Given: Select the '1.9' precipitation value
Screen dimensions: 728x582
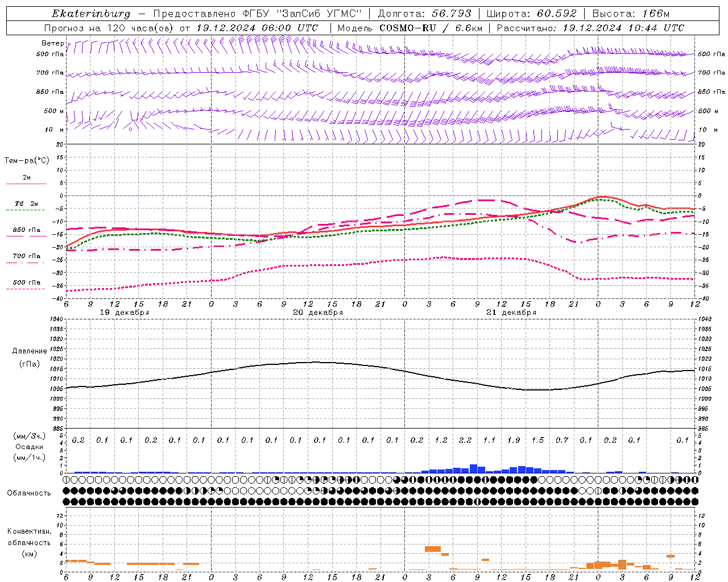Looking at the screenshot, I should [514, 440].
